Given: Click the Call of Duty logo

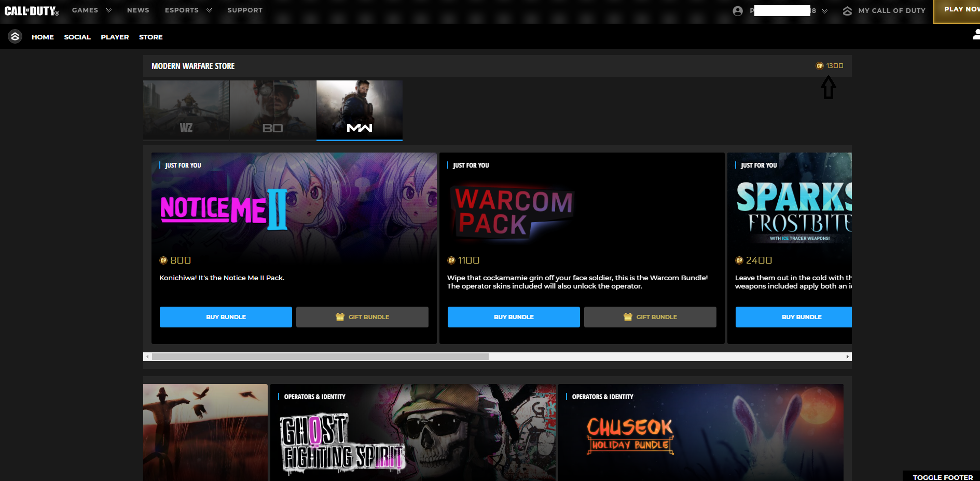Looking at the screenshot, I should coord(32,11).
